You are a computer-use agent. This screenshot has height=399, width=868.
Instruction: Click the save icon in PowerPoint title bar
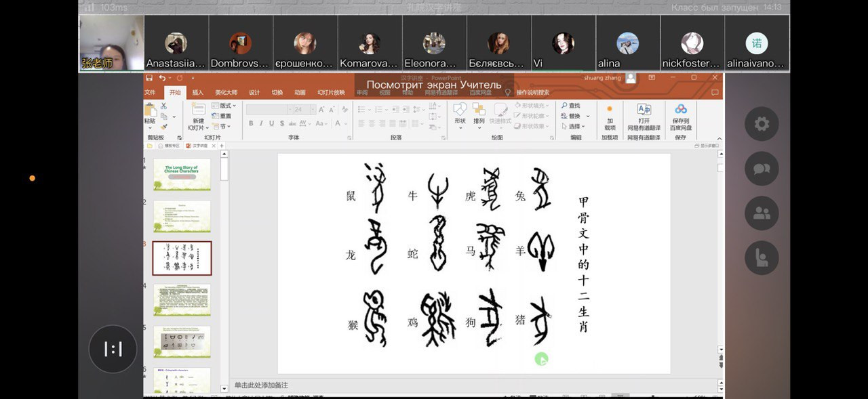pyautogui.click(x=149, y=78)
